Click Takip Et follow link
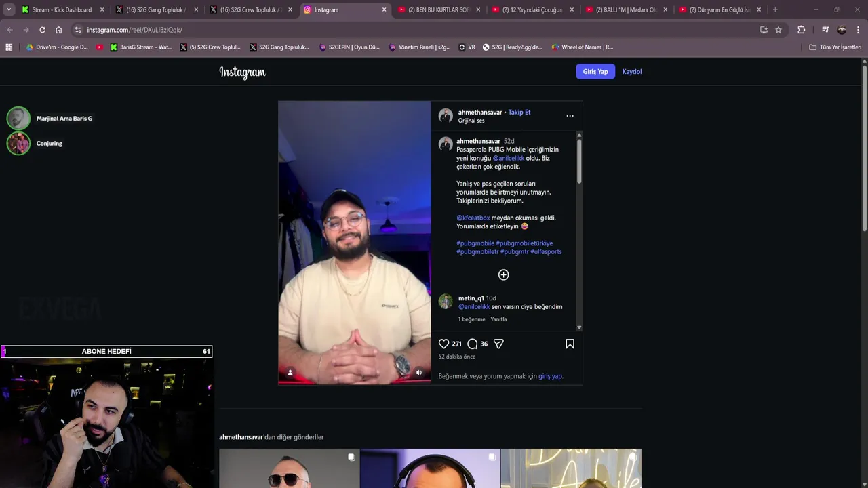Screen dimensions: 868x488 point(519,112)
